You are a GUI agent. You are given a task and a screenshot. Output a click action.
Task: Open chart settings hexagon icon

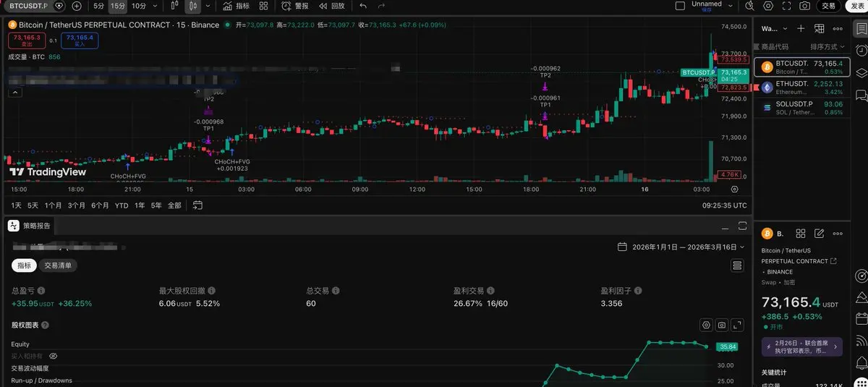point(768,6)
